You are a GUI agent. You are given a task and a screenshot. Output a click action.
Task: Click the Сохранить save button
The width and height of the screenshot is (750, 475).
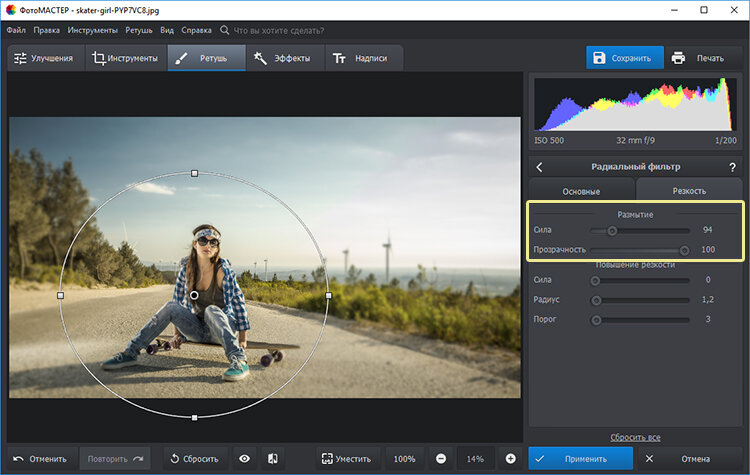click(x=625, y=58)
